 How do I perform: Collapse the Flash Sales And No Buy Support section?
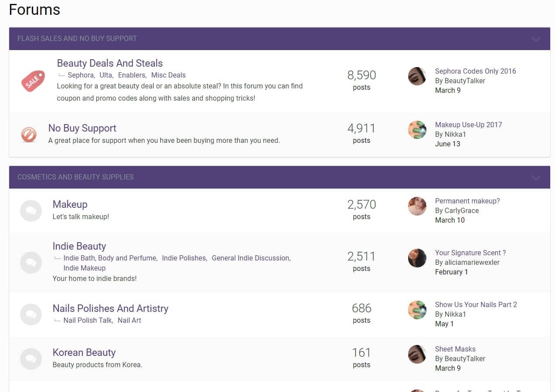pos(536,39)
